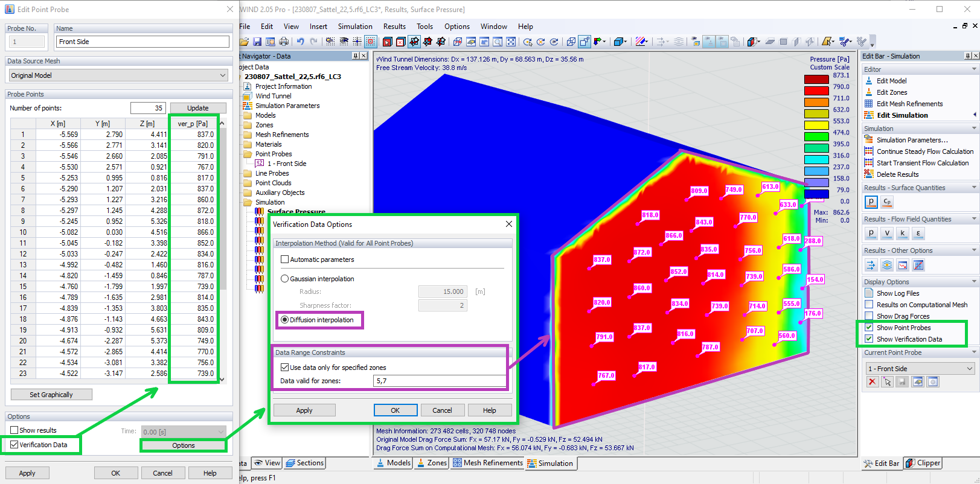Click the Options button for verification data
Screen dimensions: 980x484
(184, 445)
